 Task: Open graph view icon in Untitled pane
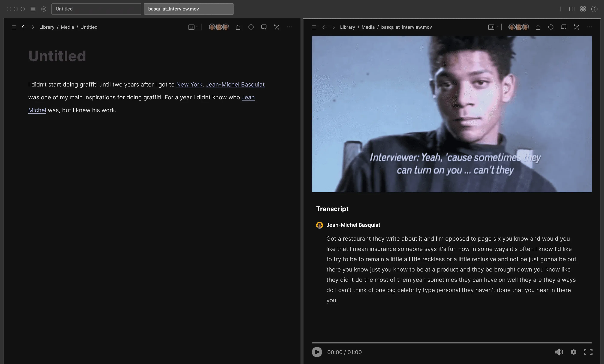(277, 27)
